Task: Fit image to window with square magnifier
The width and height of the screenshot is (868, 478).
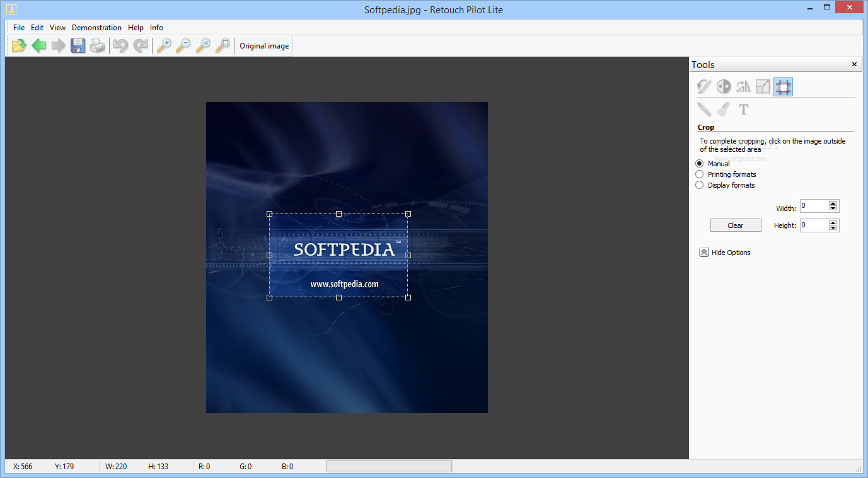Action: [223, 45]
